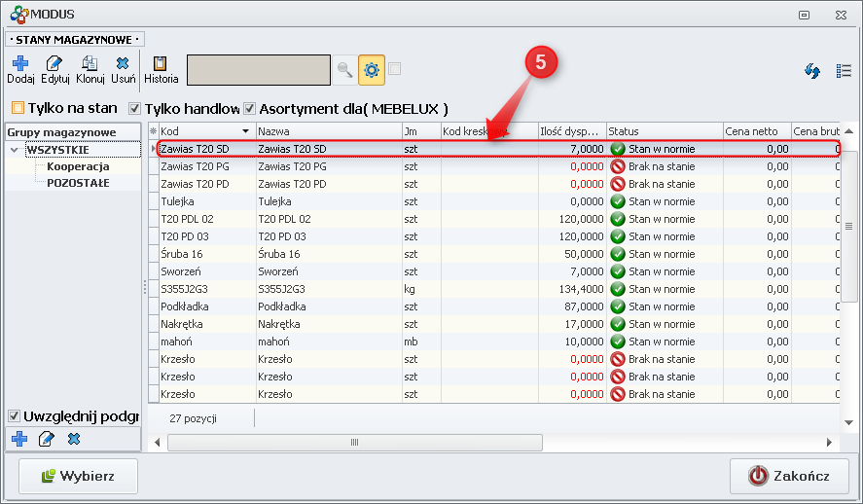Toggle the 'Uwzględnij podgrupy' checkbox
The height and width of the screenshot is (504, 863).
[15, 416]
